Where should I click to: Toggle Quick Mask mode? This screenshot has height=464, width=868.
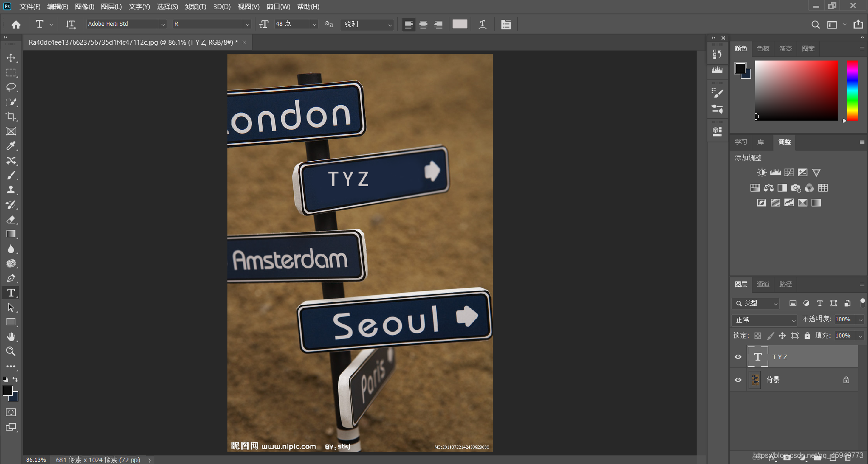(x=11, y=412)
